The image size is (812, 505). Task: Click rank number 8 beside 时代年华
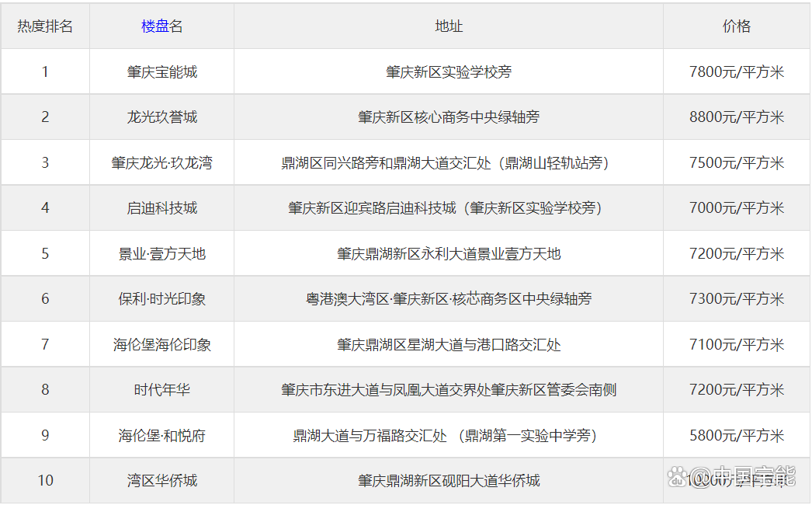pos(45,389)
